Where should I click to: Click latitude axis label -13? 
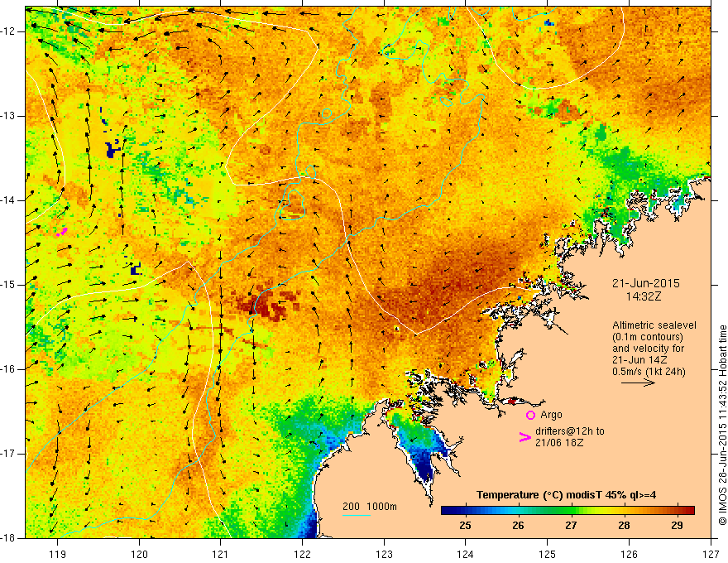coord(9,116)
